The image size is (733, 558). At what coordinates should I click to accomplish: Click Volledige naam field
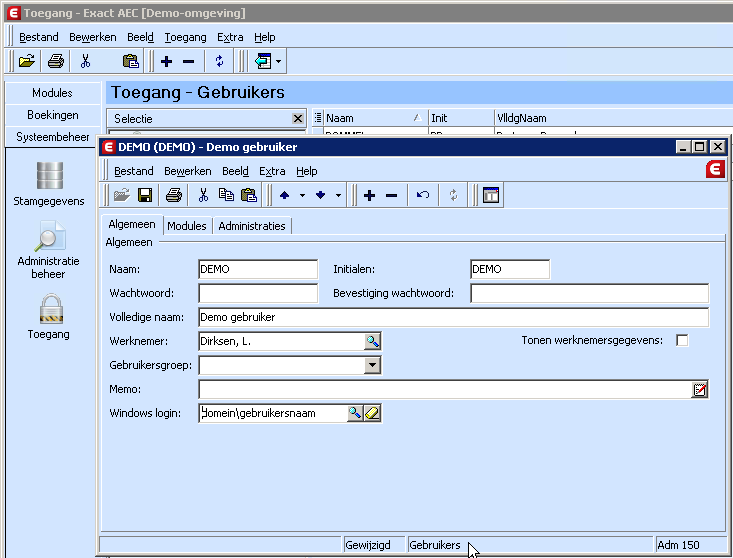(x=453, y=317)
